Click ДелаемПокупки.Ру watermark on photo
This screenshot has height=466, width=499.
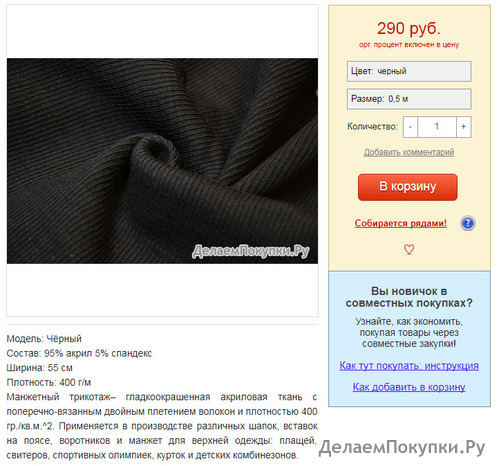tap(251, 251)
